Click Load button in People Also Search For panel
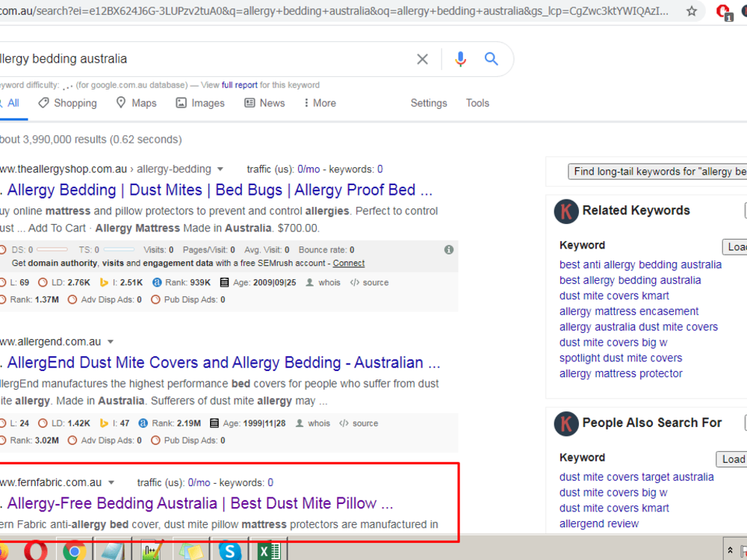Image resolution: width=747 pixels, height=560 pixels. point(732,459)
